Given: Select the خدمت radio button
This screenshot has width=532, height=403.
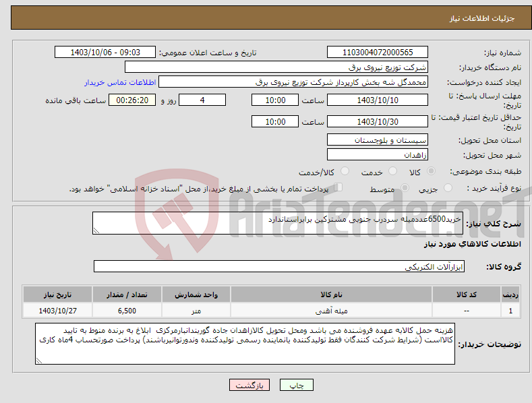Looking at the screenshot, I should pyautogui.click(x=392, y=171).
